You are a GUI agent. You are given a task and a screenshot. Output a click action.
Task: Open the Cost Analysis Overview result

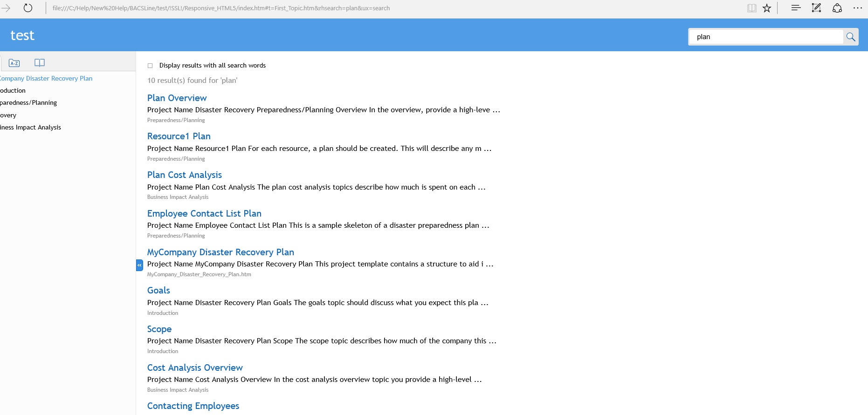click(195, 367)
